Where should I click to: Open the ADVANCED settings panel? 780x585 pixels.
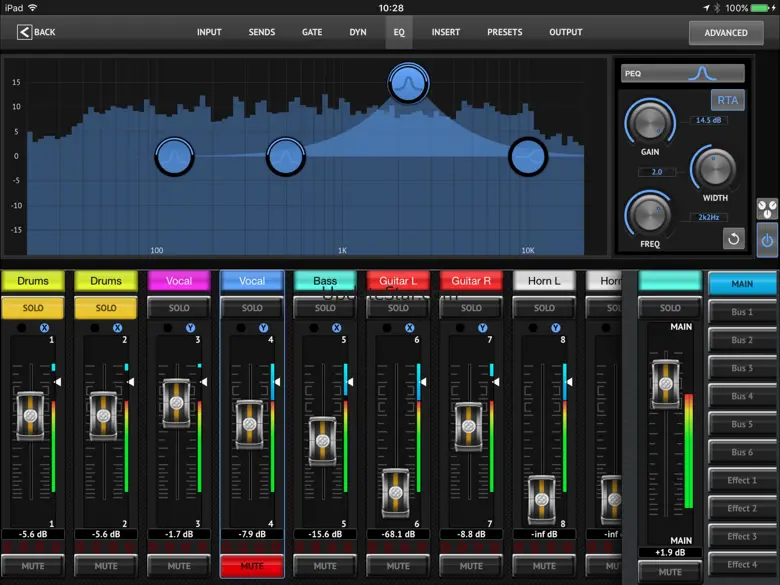pyautogui.click(x=726, y=32)
